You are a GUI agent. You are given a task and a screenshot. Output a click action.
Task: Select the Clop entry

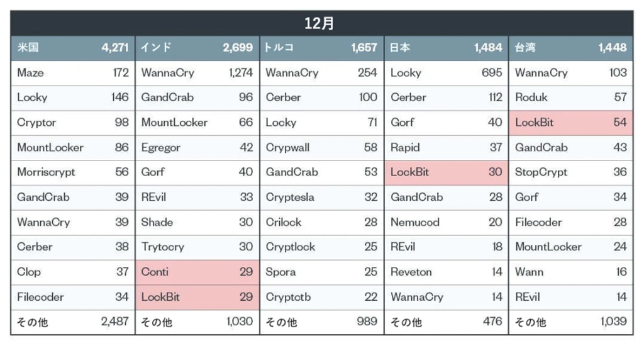click(28, 272)
